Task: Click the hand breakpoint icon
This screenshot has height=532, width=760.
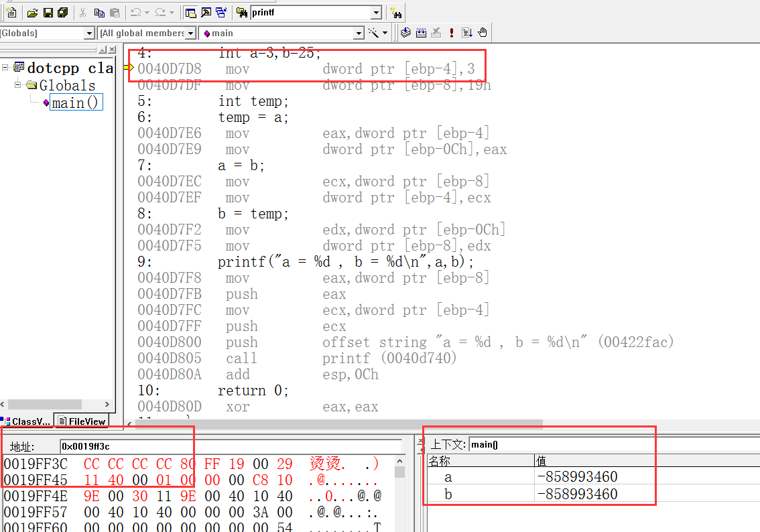Action: coord(482,33)
